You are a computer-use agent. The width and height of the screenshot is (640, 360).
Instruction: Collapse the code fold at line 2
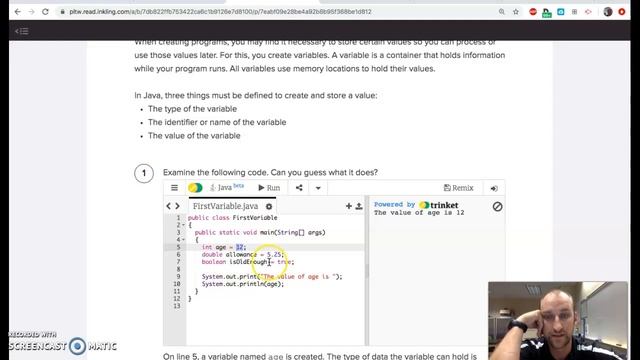click(183, 225)
